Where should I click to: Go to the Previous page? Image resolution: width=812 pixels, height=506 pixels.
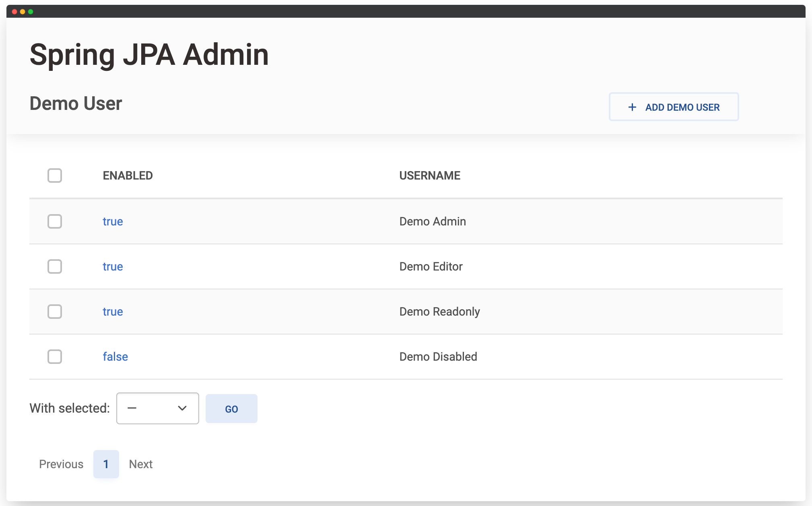pos(61,464)
